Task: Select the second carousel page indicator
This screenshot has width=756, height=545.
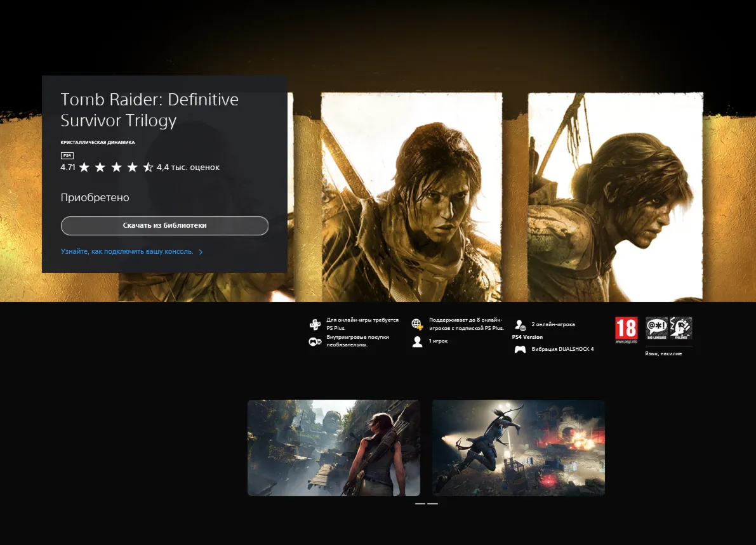Action: coord(432,504)
